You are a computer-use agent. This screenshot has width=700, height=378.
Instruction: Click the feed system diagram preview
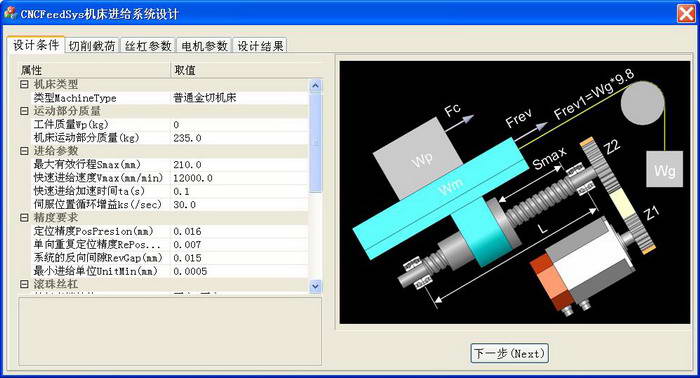click(515, 192)
